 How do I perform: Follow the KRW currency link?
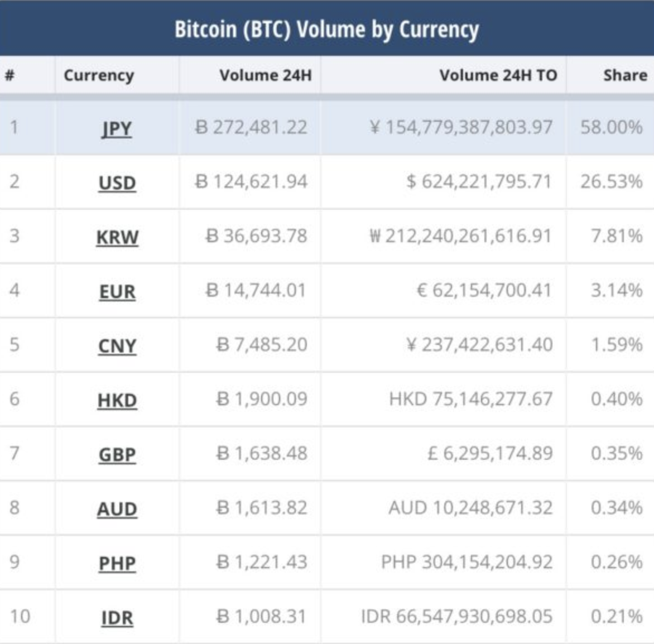coord(117,237)
